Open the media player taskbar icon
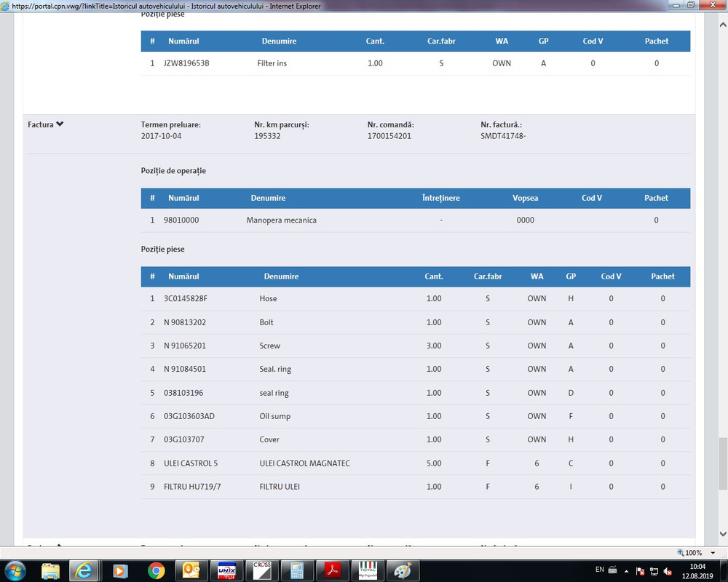 [x=120, y=571]
